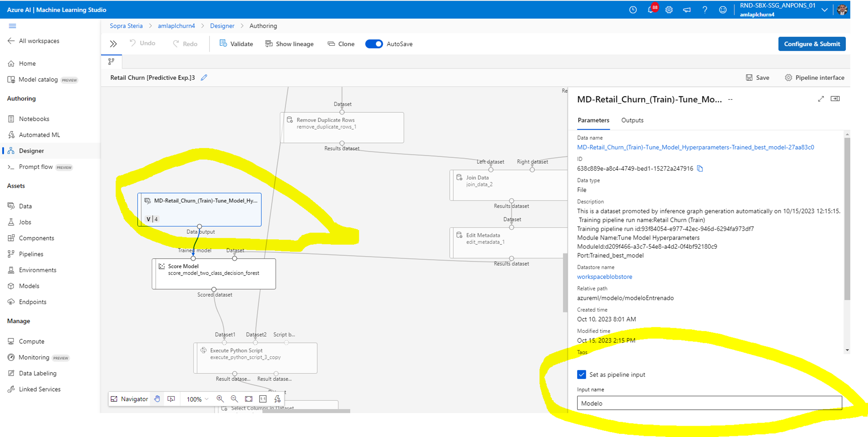
Task: Click the auto layout icon
Action: (277, 399)
